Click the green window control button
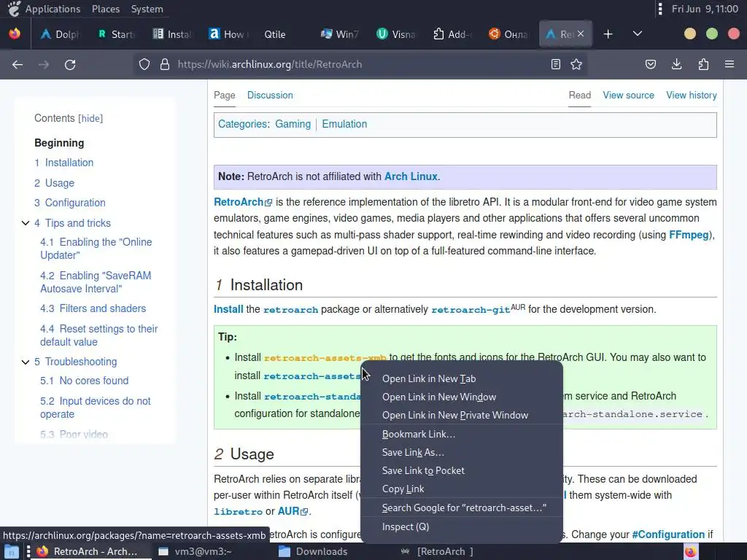 click(x=712, y=34)
